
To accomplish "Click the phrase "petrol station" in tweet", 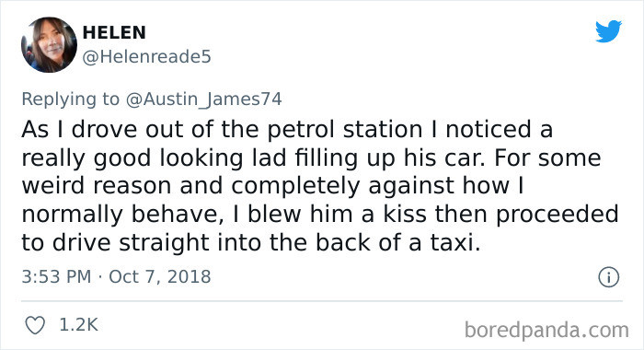I will coord(345,130).
